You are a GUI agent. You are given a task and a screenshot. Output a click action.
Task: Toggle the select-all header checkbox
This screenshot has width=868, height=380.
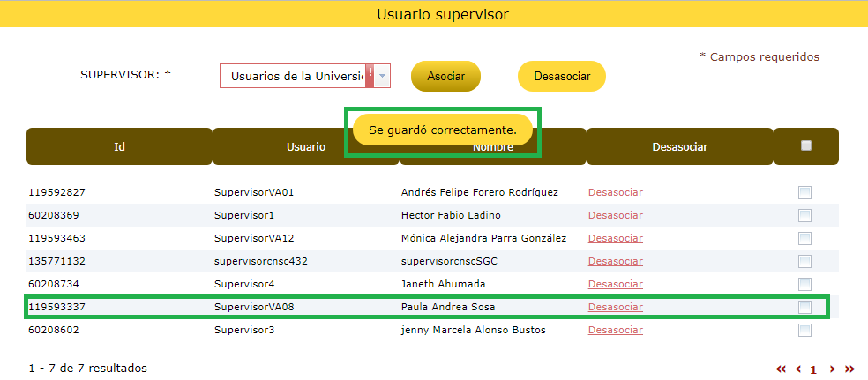pos(805,146)
